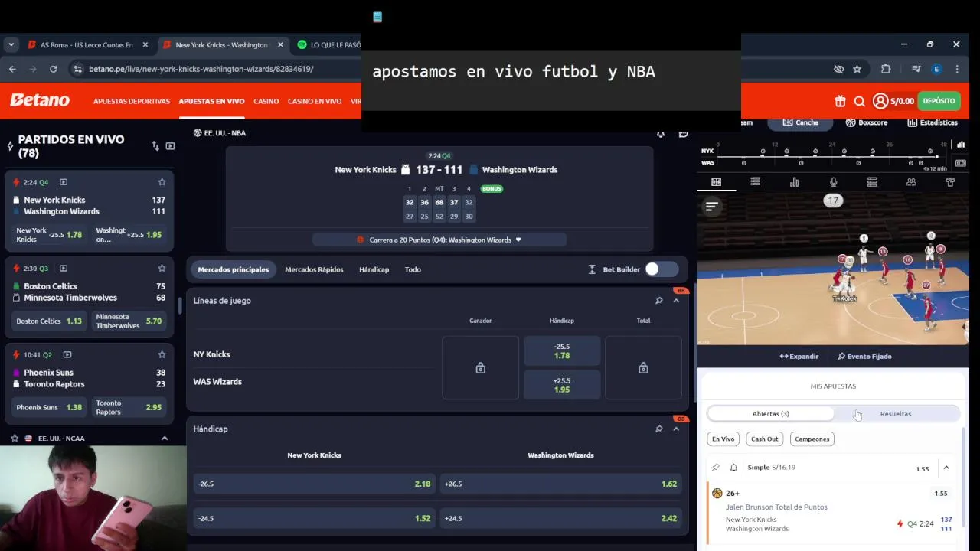
Task: Collapse the EE. UU. - NCAA section
Action: 165,439
